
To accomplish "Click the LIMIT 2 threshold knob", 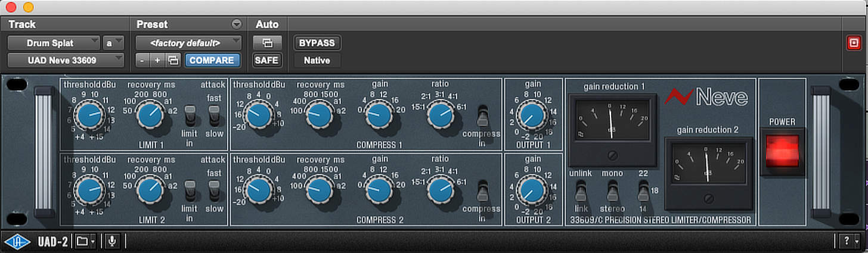I will coord(90,190).
